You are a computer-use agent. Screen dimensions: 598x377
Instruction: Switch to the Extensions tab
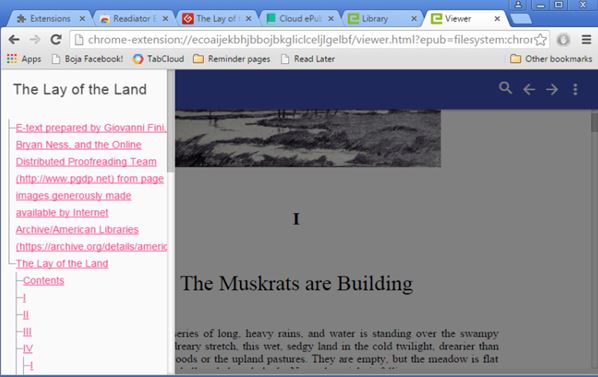pyautogui.click(x=50, y=18)
